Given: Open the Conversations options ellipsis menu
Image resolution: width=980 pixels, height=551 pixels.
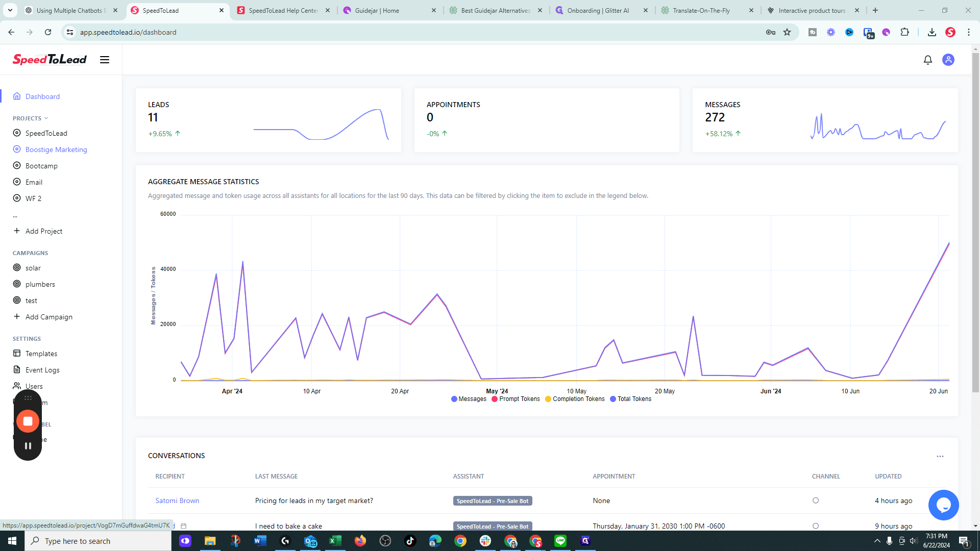Looking at the screenshot, I should pyautogui.click(x=940, y=457).
